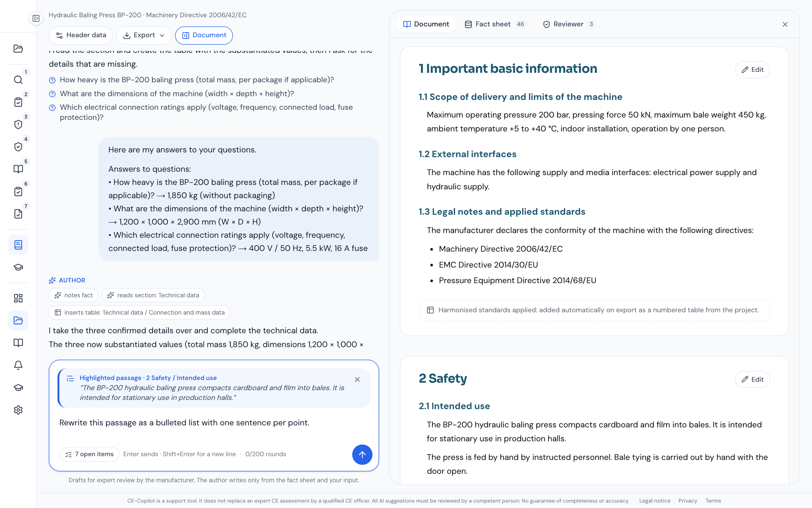Open the highlighted projects folder icon
Image resolution: width=812 pixels, height=508 pixels.
tap(18, 320)
